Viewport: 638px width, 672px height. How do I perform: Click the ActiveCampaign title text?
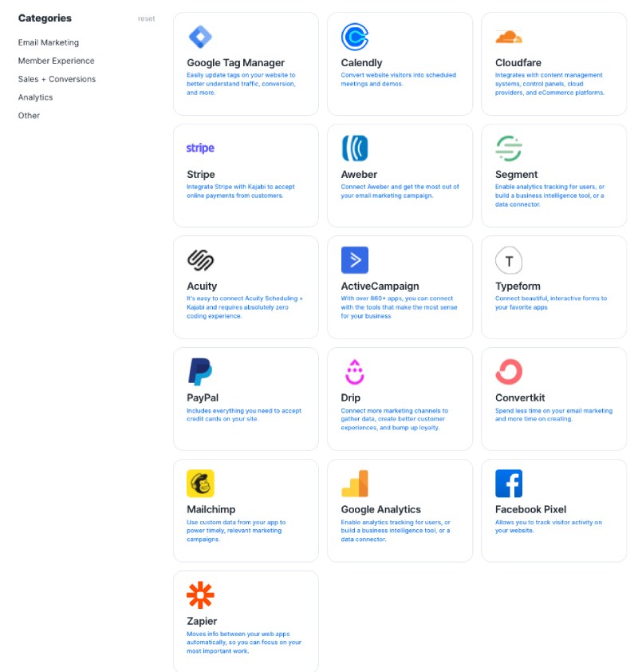click(x=380, y=287)
